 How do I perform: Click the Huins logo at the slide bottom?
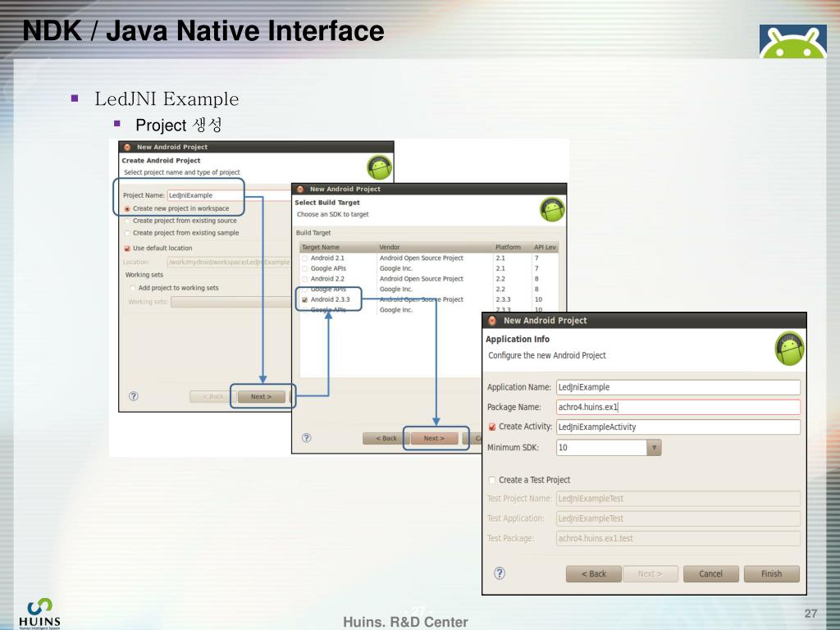[39, 614]
